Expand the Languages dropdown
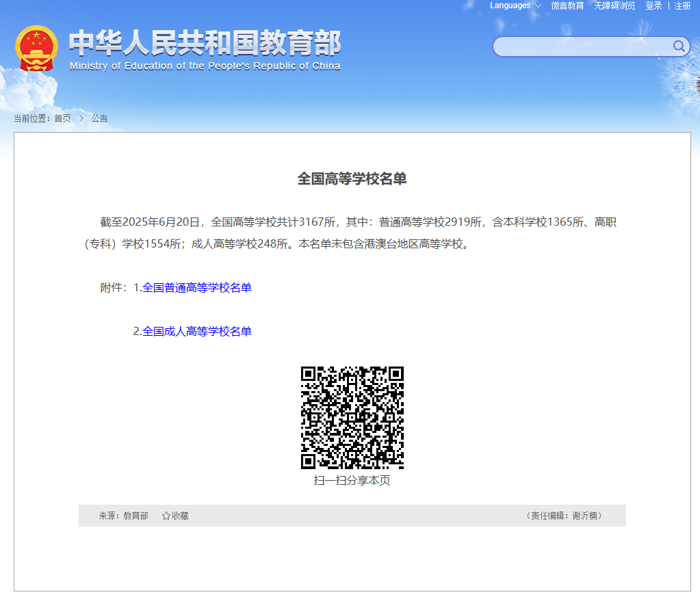The width and height of the screenshot is (700, 597). [x=515, y=5]
